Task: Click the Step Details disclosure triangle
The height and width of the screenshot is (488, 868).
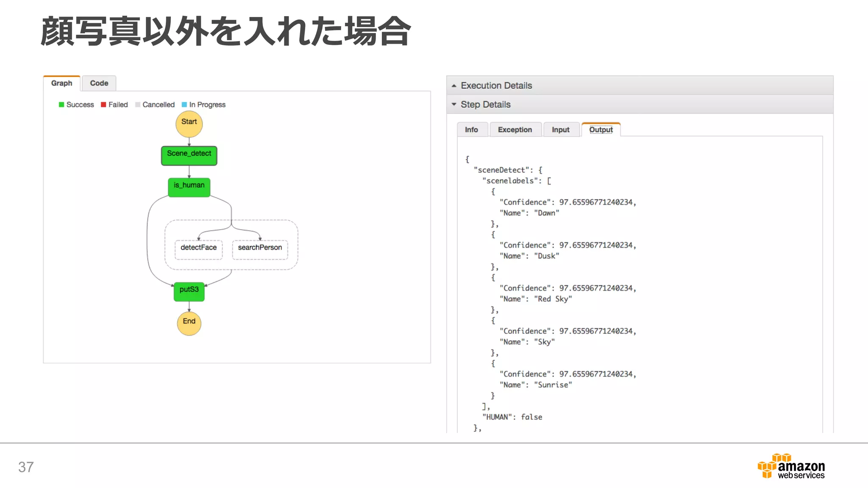Action: click(x=454, y=104)
